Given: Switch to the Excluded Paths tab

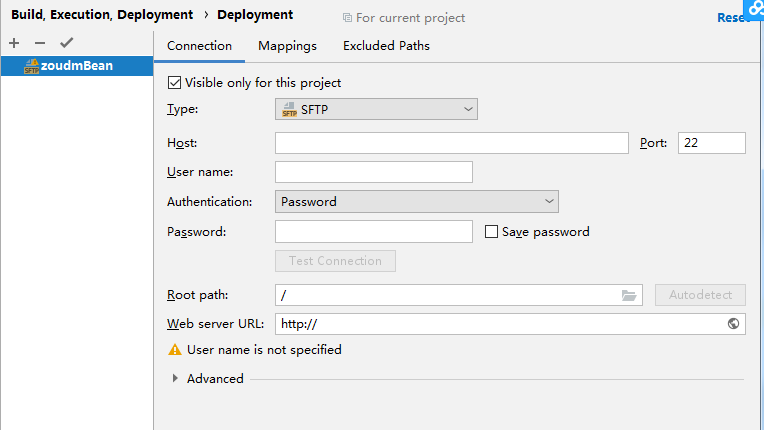Looking at the screenshot, I should tap(386, 46).
